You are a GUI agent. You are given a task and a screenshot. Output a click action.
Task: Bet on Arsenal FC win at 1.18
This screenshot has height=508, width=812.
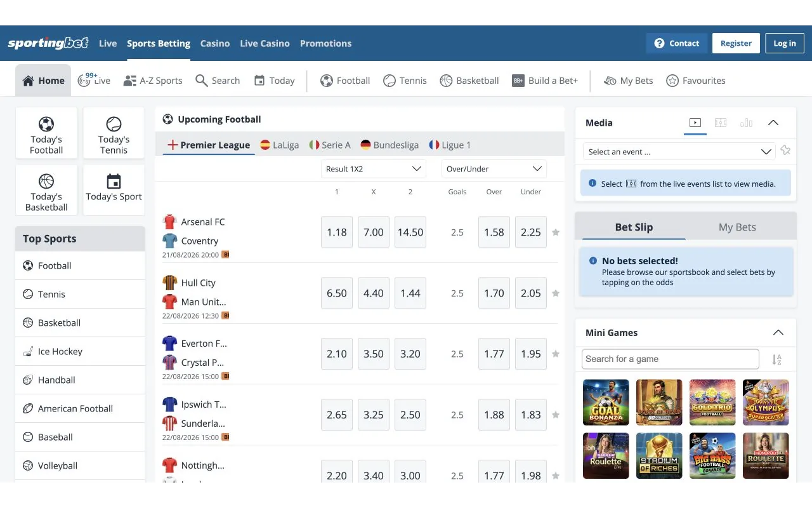coord(337,232)
